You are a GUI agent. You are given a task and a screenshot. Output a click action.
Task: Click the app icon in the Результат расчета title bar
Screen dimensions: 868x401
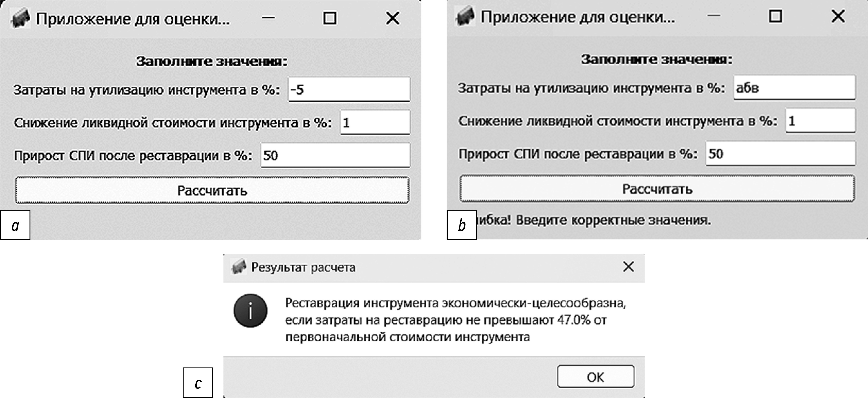click(239, 267)
